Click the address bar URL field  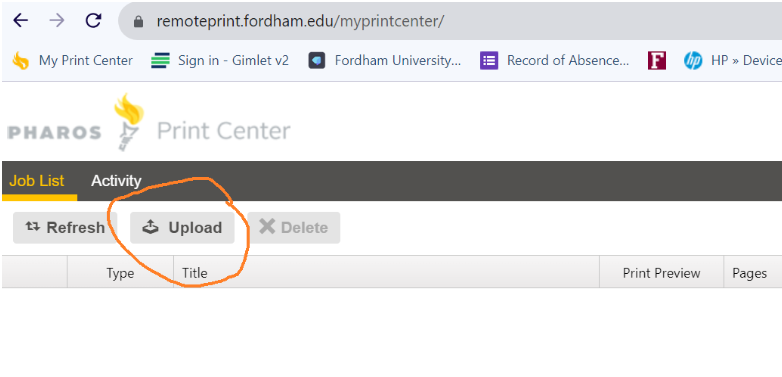(x=450, y=21)
